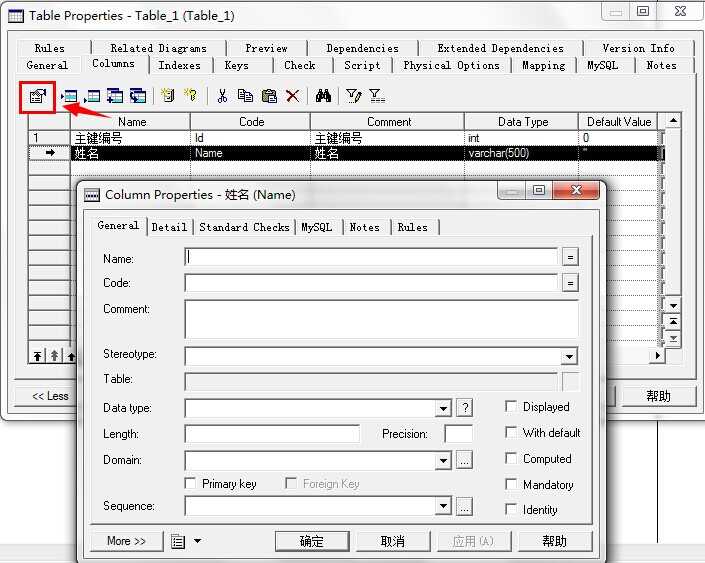Click the 帮助 button in Column Properties
The width and height of the screenshot is (705, 563).
click(x=554, y=541)
